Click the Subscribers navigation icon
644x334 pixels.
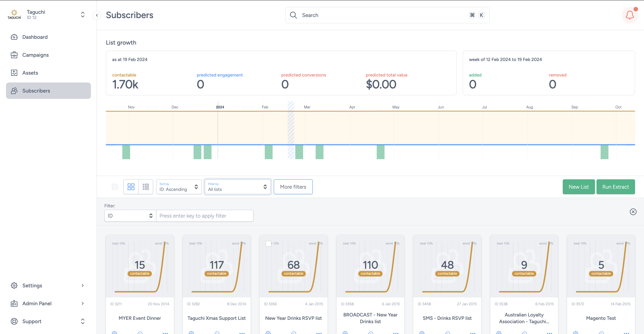click(x=14, y=91)
